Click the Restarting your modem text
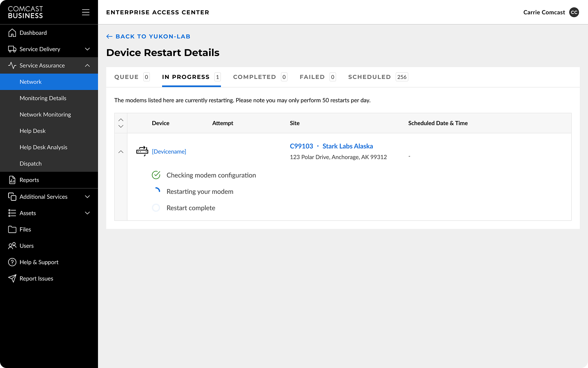 200,191
